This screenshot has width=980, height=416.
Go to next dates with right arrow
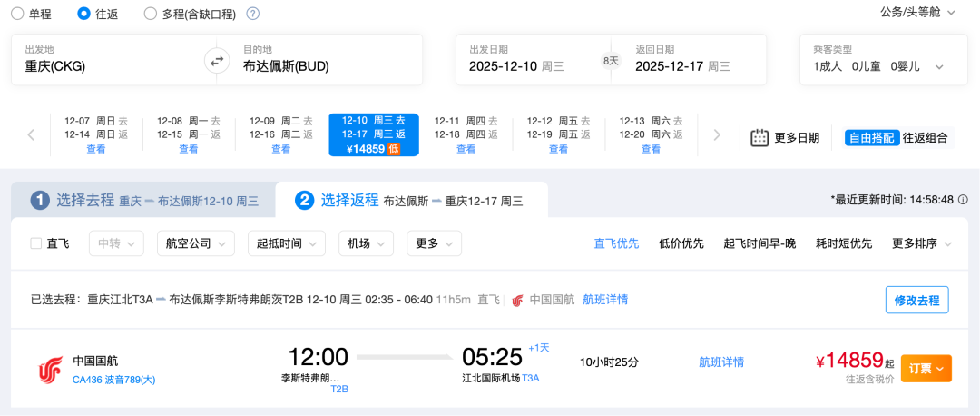click(x=717, y=135)
